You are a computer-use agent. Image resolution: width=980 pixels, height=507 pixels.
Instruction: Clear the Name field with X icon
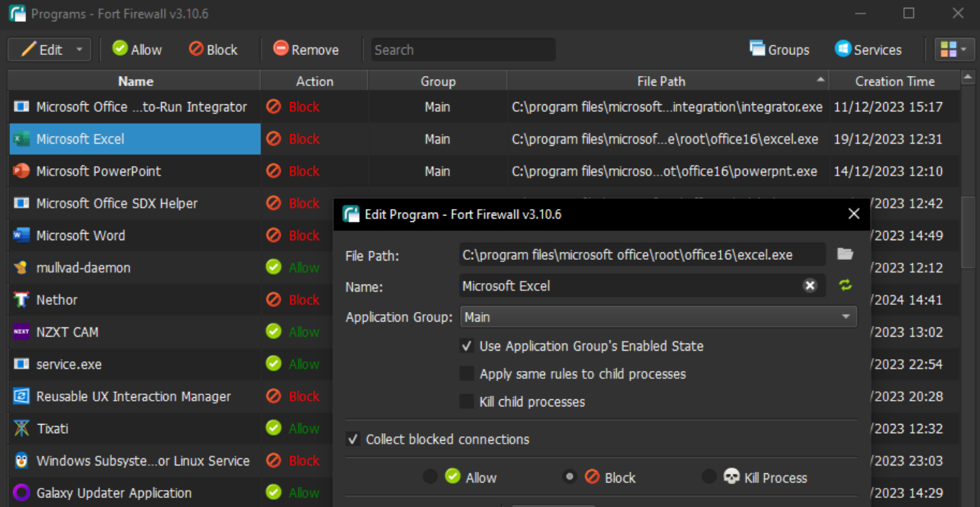pos(810,285)
